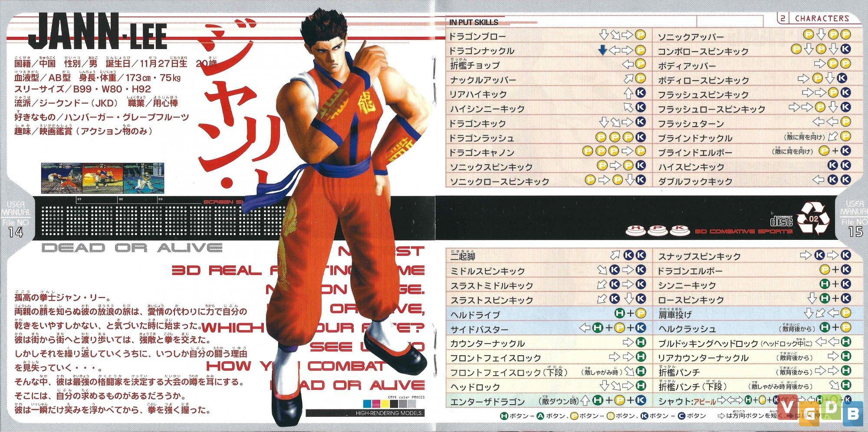Click the File NO 15 page tab
868x432 pixels.
click(x=854, y=219)
